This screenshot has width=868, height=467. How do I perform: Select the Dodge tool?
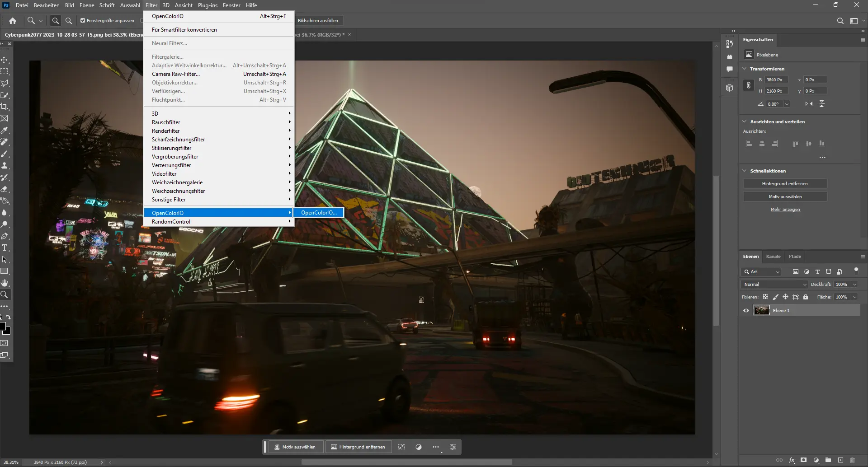5,224
